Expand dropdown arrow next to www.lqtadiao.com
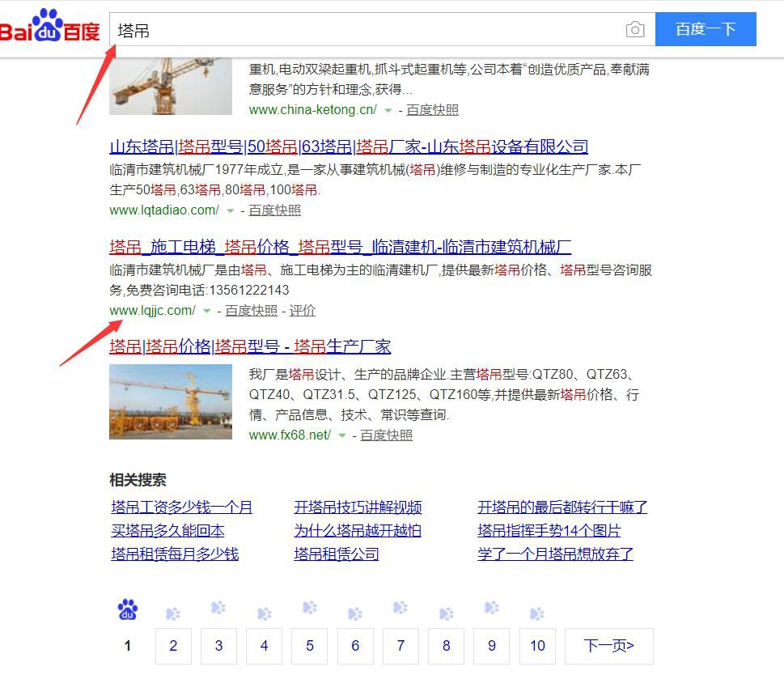The width and height of the screenshot is (784, 692). click(230, 211)
